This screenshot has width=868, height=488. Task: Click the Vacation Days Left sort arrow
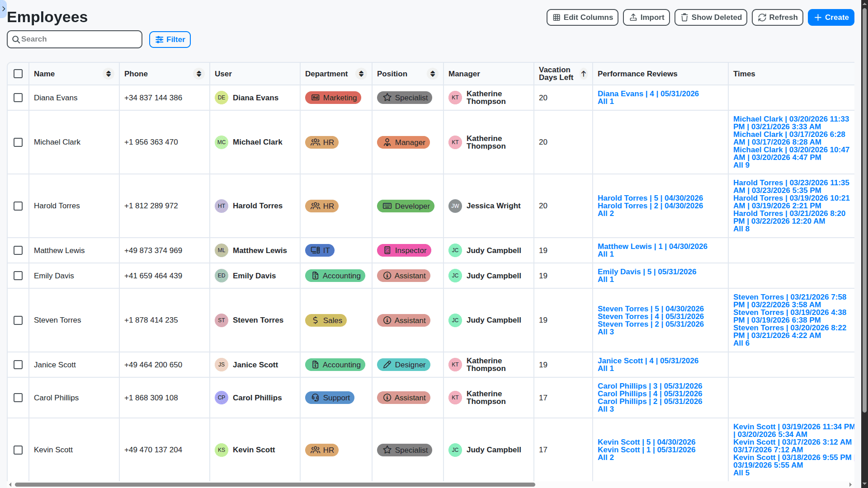[x=584, y=74]
